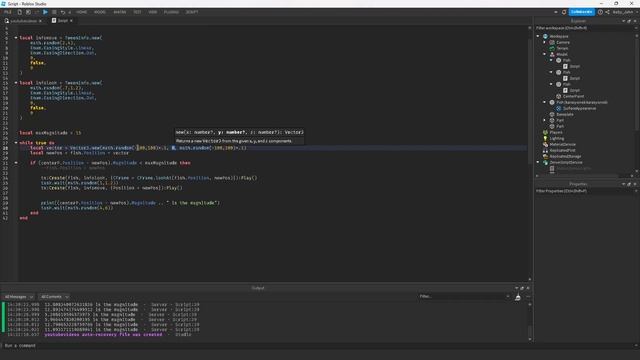Select SurfaceAppearance in Explorer
Screen dimensions: 640x360
[x=579, y=108]
